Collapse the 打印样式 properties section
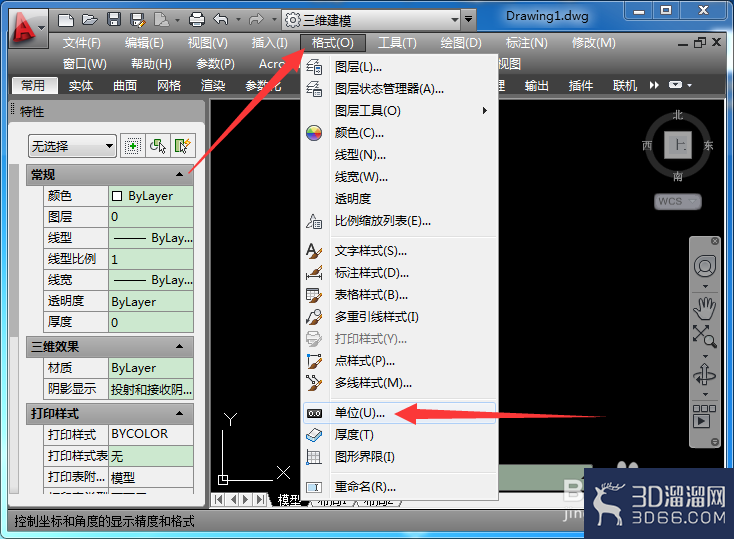The height and width of the screenshot is (539, 734). point(179,413)
